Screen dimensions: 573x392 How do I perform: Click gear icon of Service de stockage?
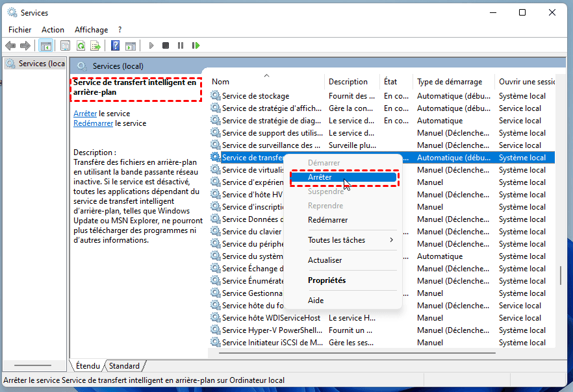tap(216, 95)
